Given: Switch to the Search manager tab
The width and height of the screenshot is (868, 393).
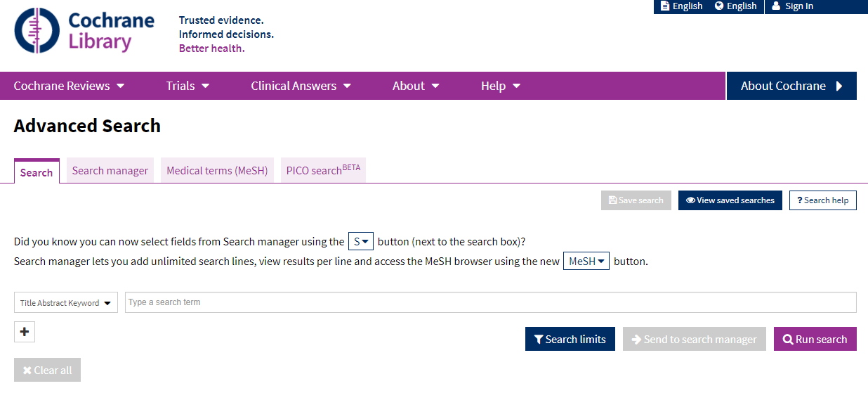Looking at the screenshot, I should pos(110,171).
